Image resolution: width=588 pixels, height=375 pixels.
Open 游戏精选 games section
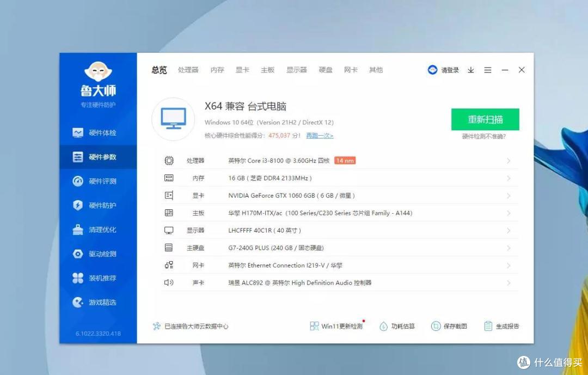point(98,302)
